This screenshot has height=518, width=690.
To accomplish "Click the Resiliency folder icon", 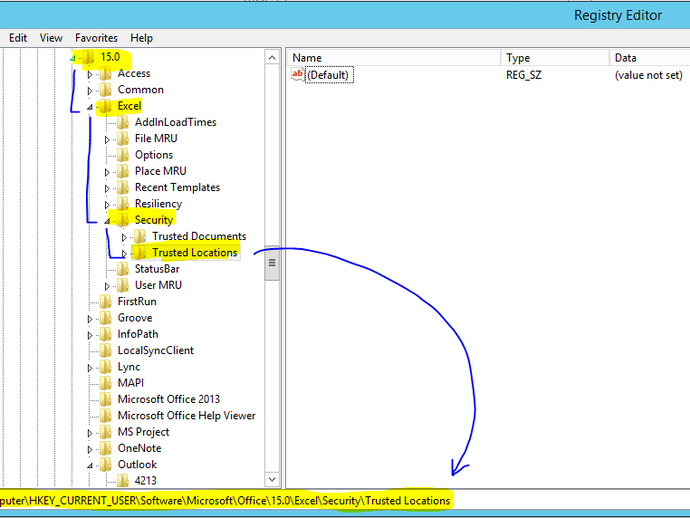I will 123,203.
